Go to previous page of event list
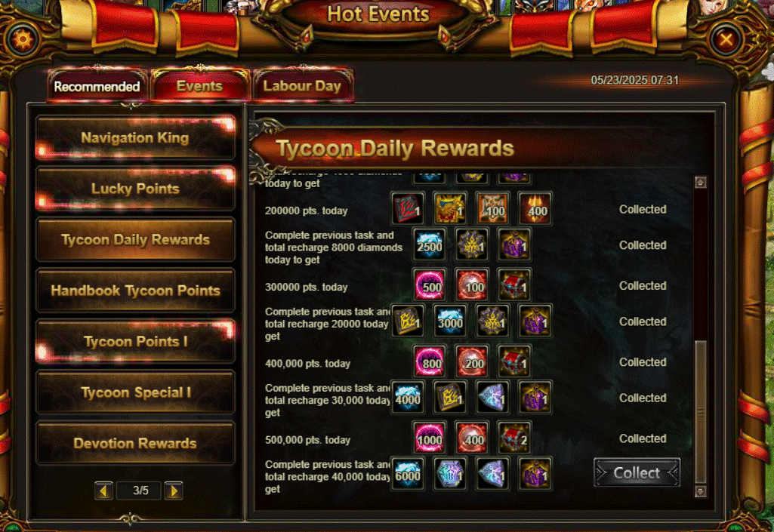 coord(103,490)
